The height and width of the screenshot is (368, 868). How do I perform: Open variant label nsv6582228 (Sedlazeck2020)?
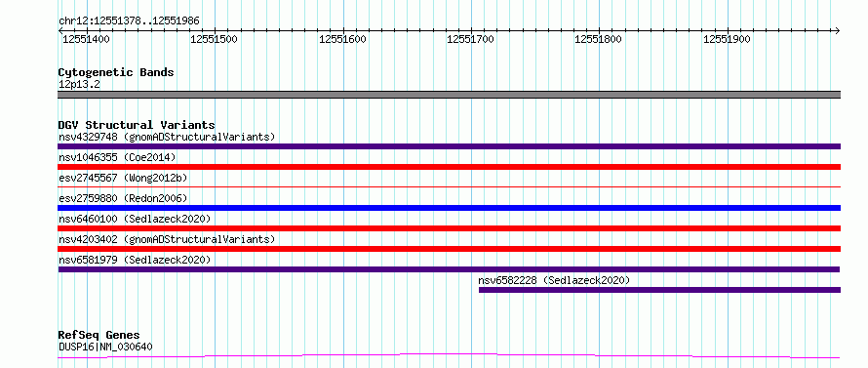(554, 280)
